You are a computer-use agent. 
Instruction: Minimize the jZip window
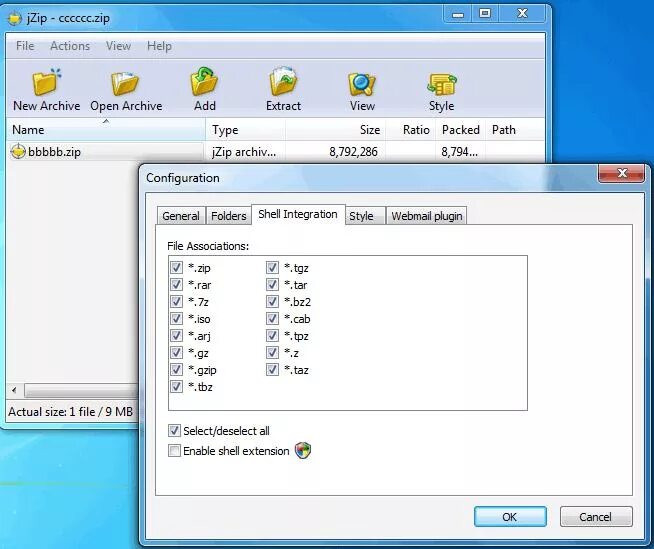click(458, 15)
